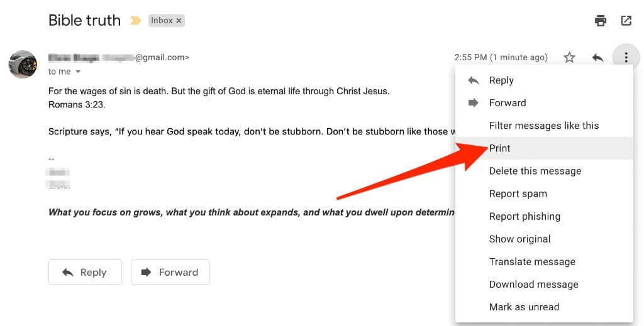The width and height of the screenshot is (644, 326).
Task: Expand the 'to me' recipient details arrow
Action: [x=78, y=72]
